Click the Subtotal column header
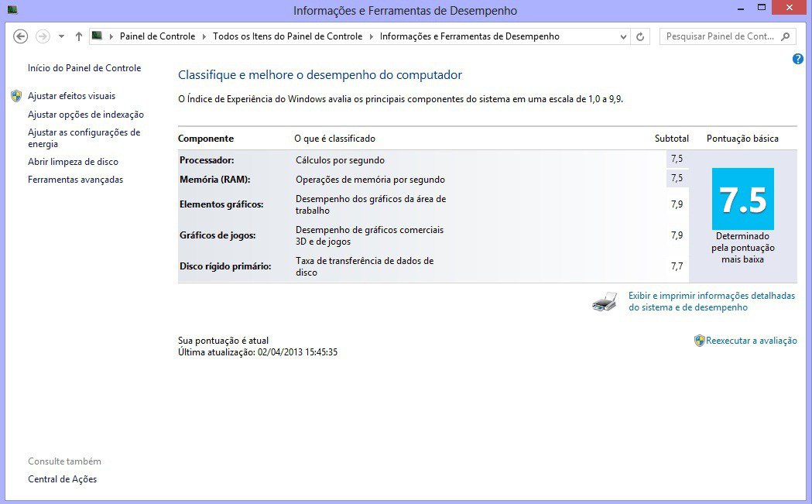Screen dimensions: 812x504 672,139
